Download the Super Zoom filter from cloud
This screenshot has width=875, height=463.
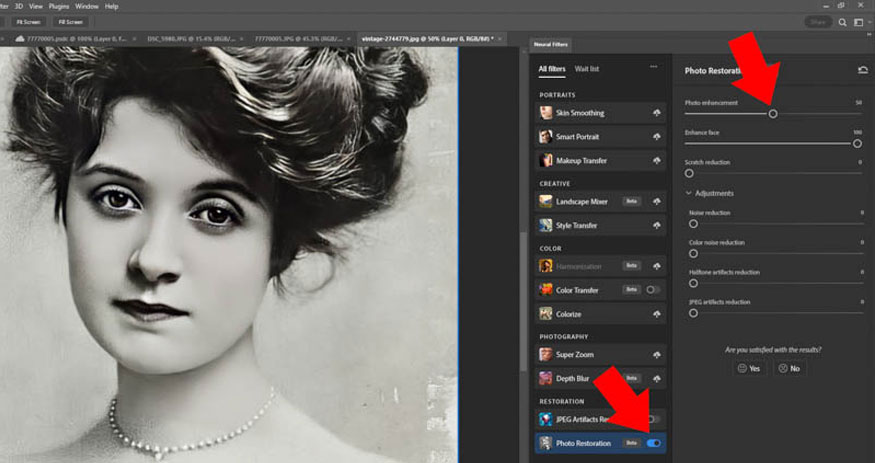pyautogui.click(x=657, y=355)
